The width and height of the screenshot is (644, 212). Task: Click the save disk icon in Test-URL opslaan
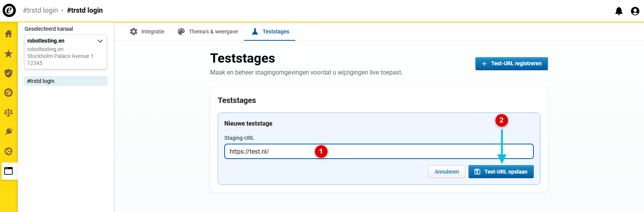click(477, 172)
